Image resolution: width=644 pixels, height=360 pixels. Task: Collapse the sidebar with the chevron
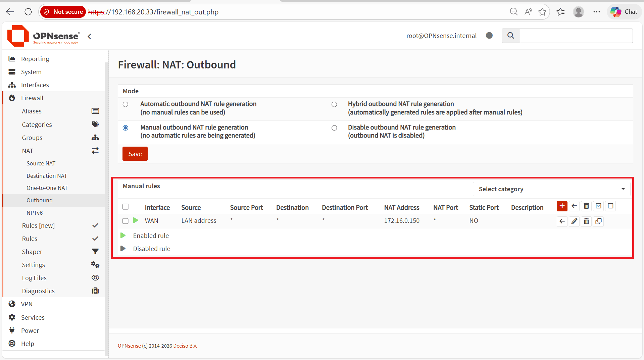pyautogui.click(x=89, y=37)
